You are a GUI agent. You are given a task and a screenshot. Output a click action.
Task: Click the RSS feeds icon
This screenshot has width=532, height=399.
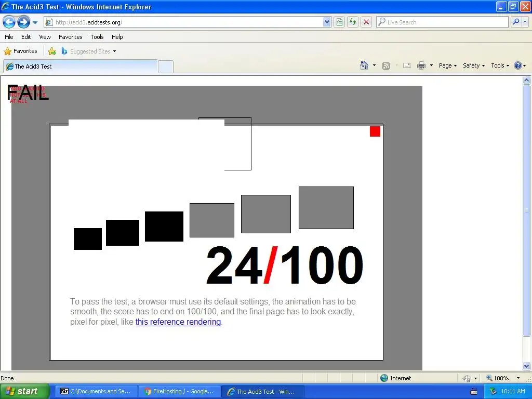click(x=386, y=66)
